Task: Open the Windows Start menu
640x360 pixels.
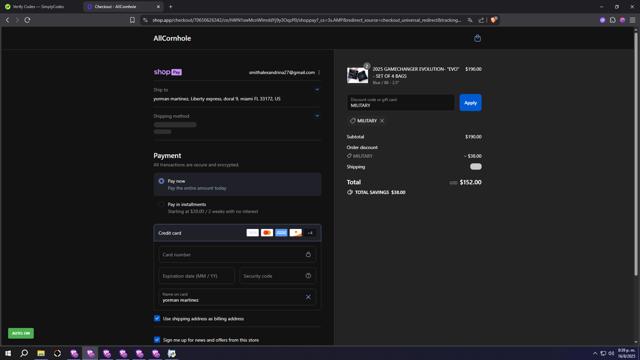Action: 8,353
